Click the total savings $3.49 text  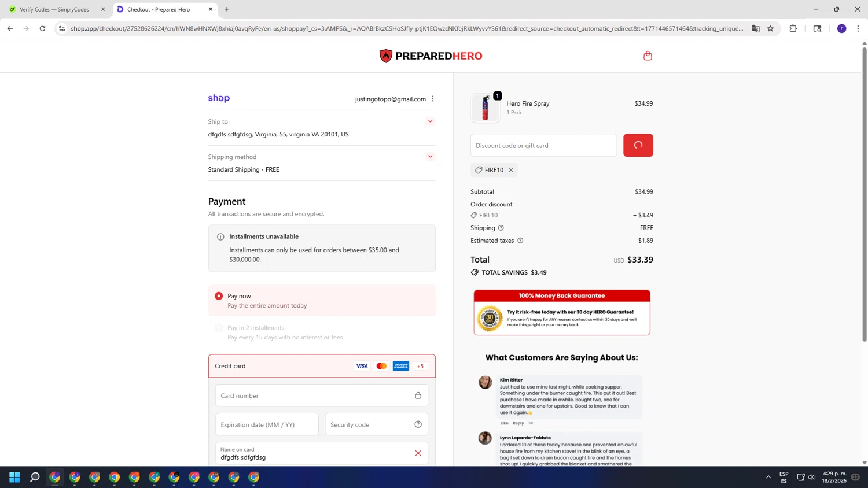click(514, 272)
